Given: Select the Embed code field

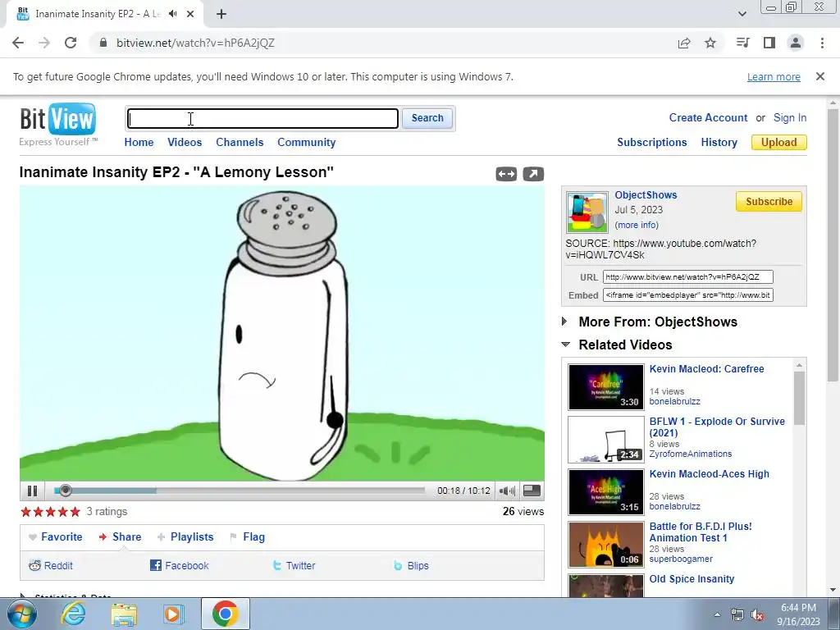Looking at the screenshot, I should 688,295.
